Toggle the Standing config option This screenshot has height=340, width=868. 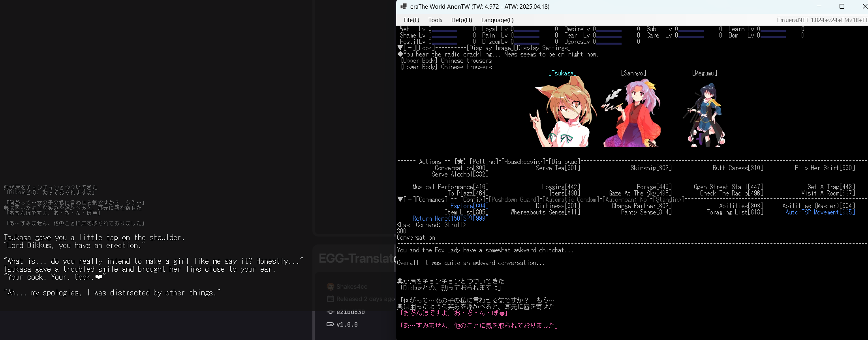tap(668, 200)
